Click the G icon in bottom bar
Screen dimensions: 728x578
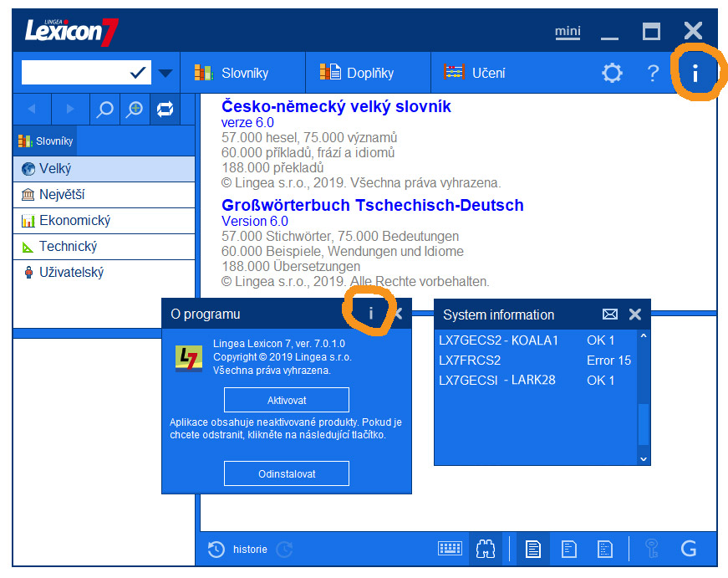(x=689, y=550)
